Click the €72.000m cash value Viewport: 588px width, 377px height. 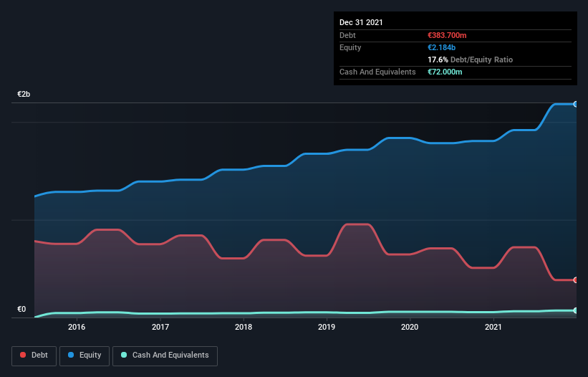coord(445,72)
